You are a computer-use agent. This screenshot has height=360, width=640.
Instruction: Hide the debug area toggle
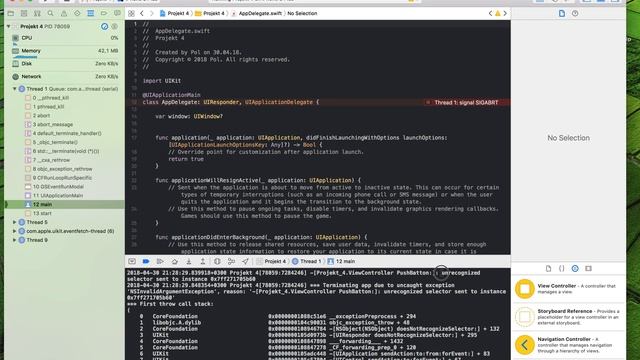coord(132,261)
